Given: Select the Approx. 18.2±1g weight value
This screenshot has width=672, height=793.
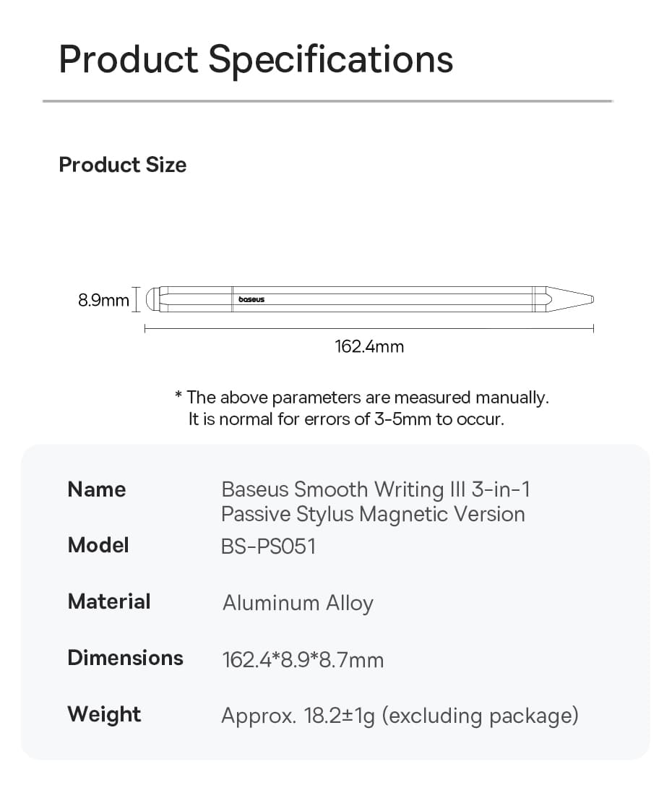Looking at the screenshot, I should point(400,716).
